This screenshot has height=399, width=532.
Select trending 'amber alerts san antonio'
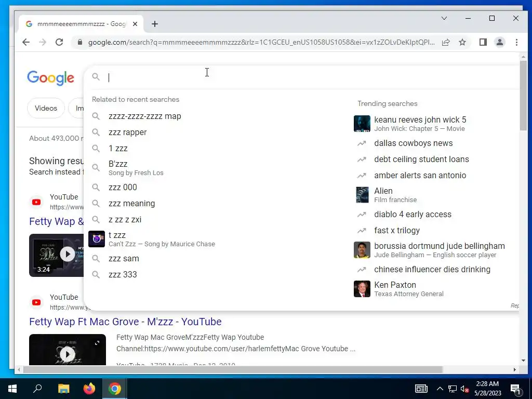tap(420, 176)
